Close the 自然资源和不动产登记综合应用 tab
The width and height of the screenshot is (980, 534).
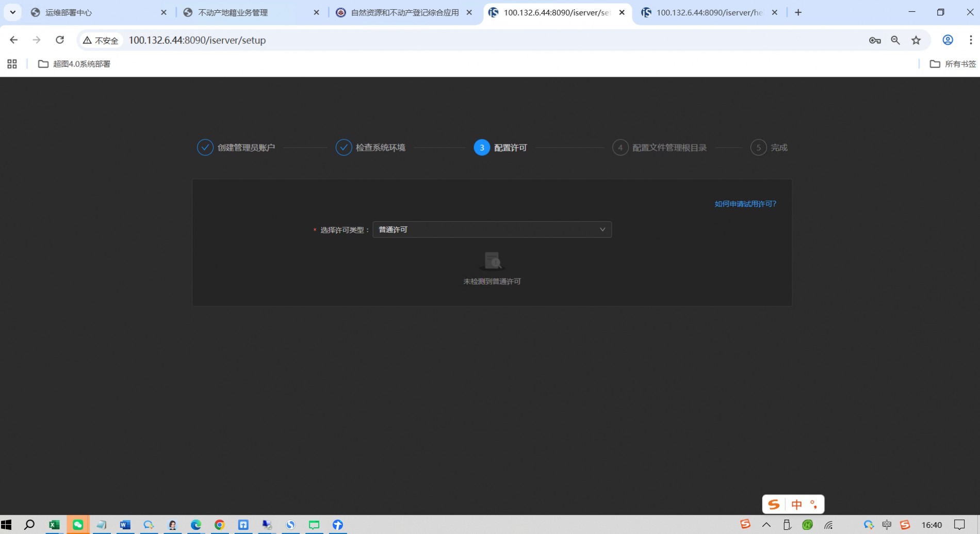469,12
